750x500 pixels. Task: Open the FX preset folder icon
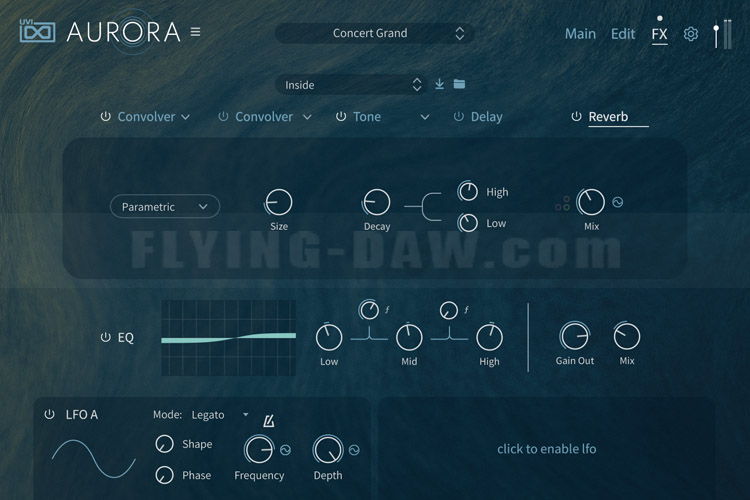tap(459, 84)
